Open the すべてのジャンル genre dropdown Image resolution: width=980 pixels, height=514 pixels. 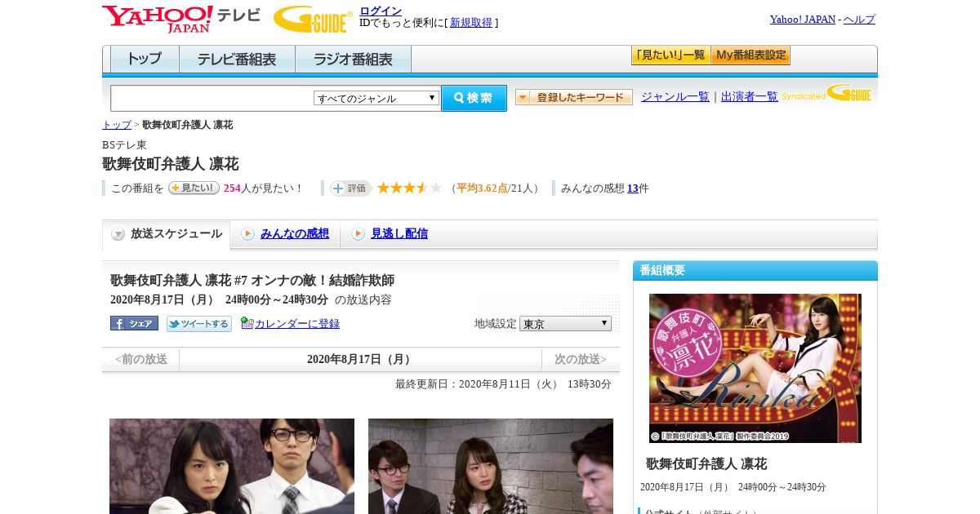pos(376,98)
